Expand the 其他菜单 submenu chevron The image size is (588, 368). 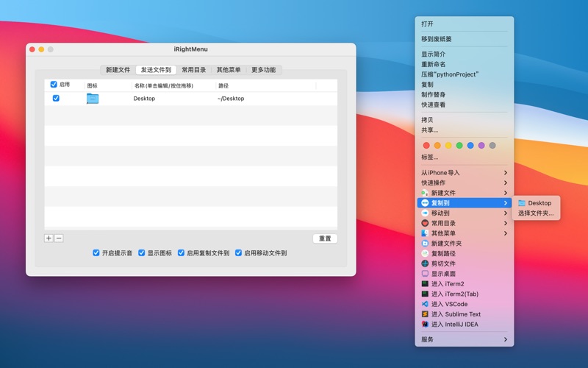pyautogui.click(x=506, y=233)
